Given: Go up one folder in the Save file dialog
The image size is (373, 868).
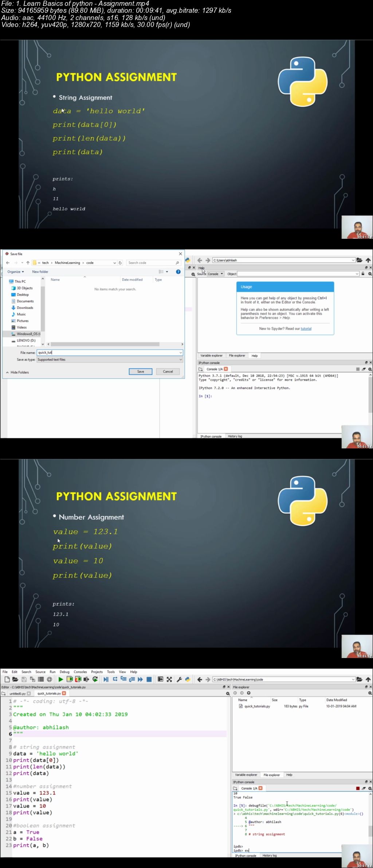Looking at the screenshot, I should pyautogui.click(x=28, y=262).
